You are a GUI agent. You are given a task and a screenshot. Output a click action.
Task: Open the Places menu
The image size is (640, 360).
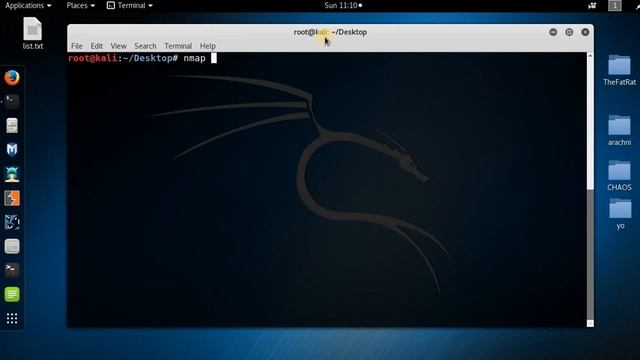[x=80, y=5]
